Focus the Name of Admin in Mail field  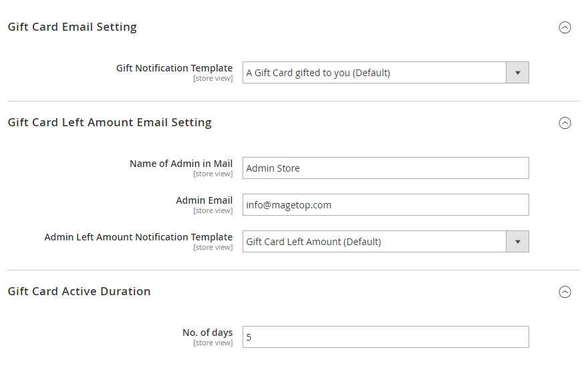385,168
